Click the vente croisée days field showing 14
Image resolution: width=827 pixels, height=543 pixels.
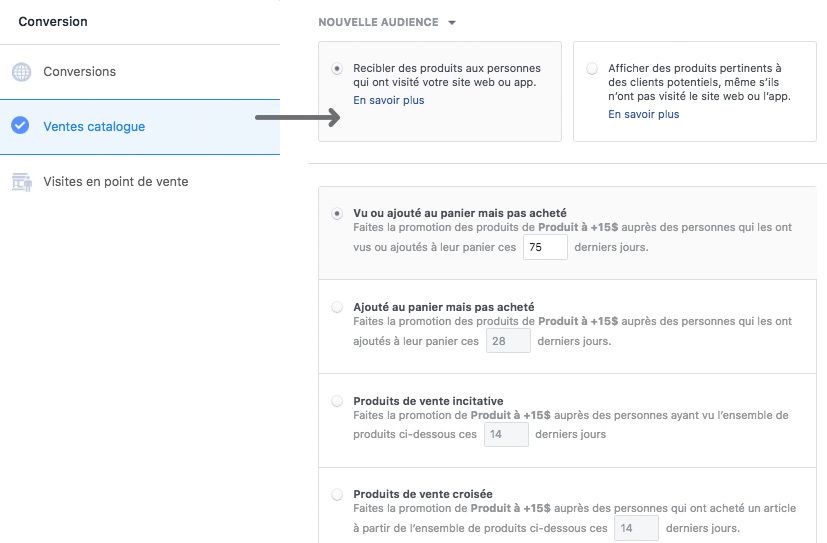636,528
